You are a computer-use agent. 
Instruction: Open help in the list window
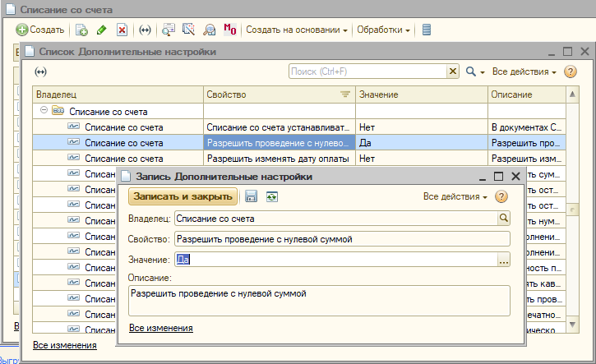(571, 72)
